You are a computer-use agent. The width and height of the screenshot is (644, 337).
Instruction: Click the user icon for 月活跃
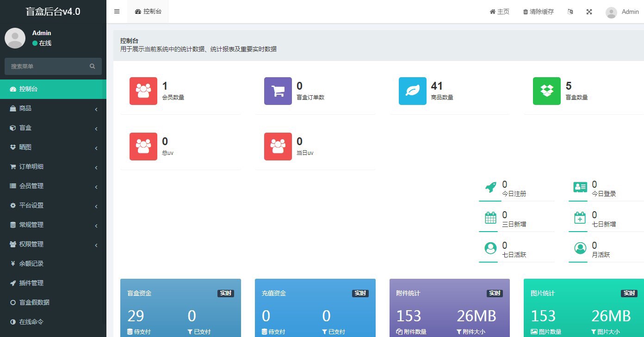coord(580,248)
